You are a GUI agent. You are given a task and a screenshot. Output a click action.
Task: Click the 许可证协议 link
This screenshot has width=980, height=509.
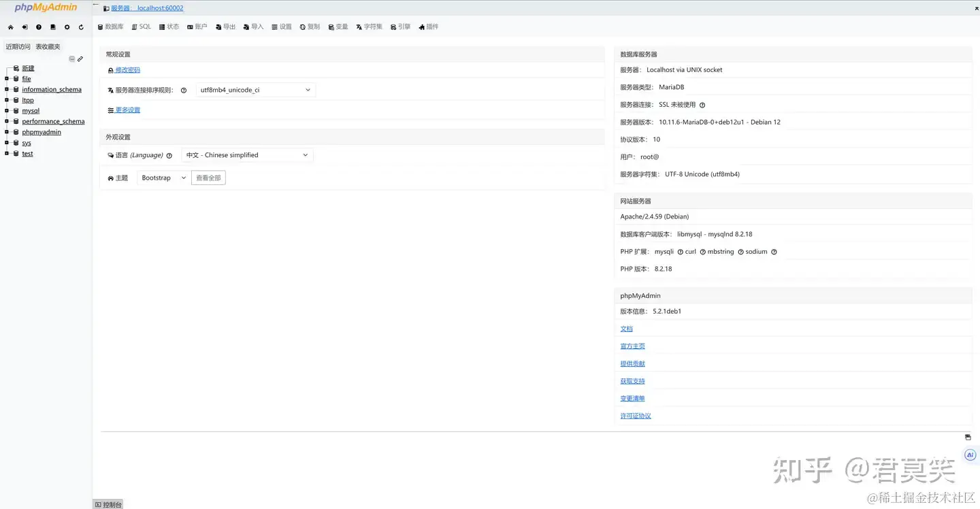coord(636,416)
